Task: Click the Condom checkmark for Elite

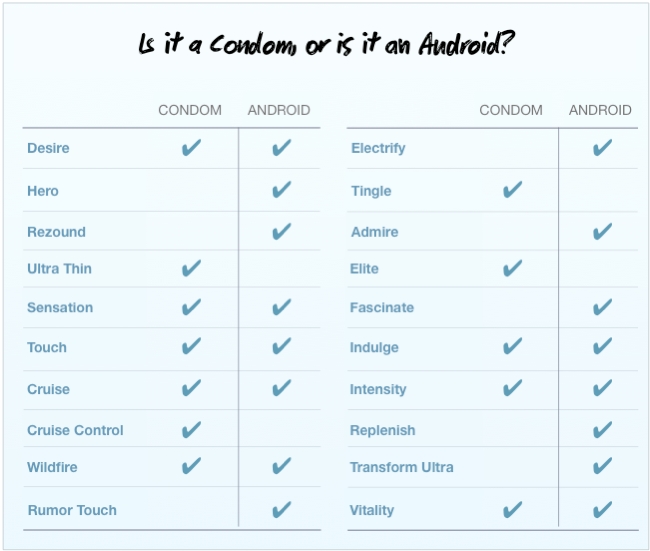Action: point(512,268)
